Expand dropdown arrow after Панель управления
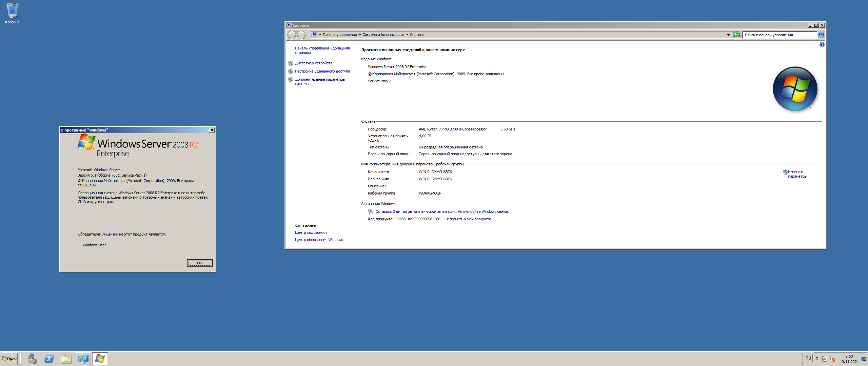Screen dimensions: 868x366 pos(360,35)
